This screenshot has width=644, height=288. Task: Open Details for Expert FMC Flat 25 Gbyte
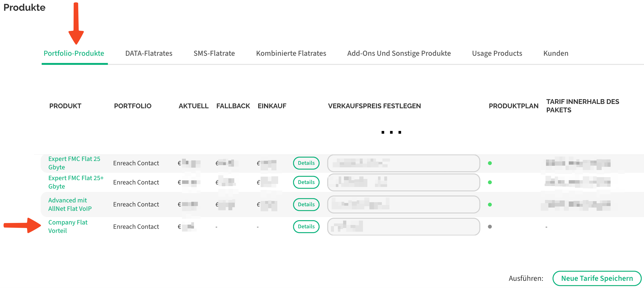coord(306,163)
